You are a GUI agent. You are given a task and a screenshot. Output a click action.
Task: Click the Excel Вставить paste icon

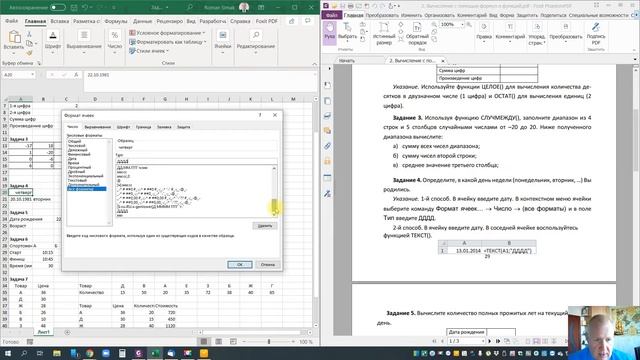(14, 37)
